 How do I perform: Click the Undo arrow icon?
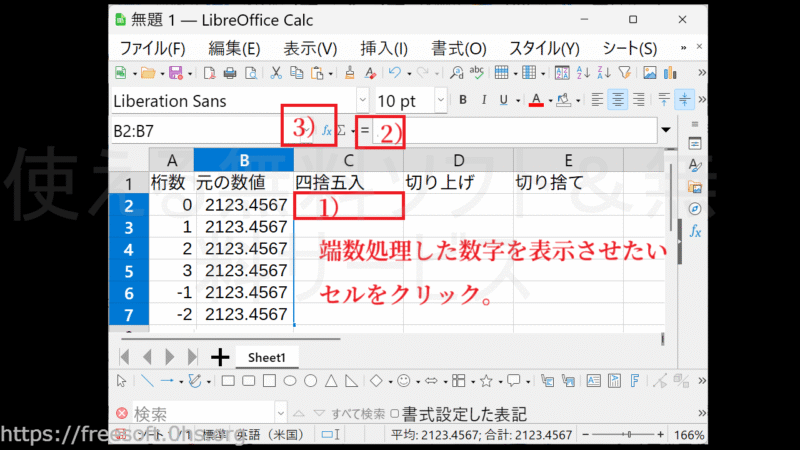pyautogui.click(x=395, y=72)
